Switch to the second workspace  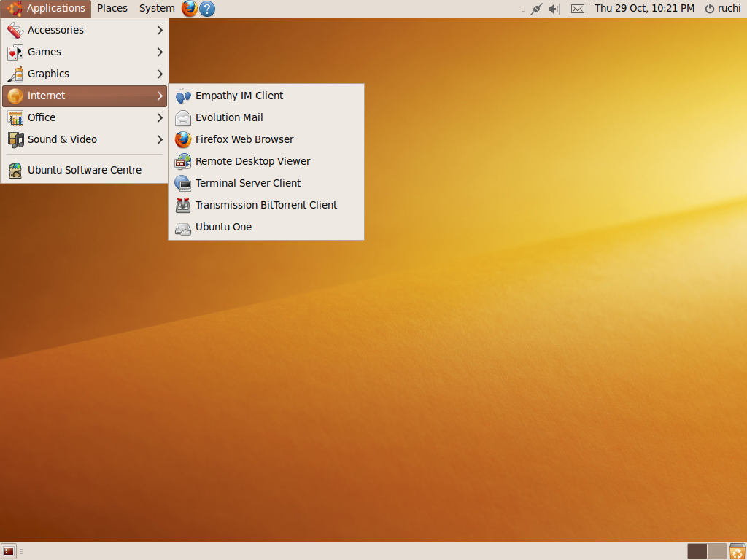tap(717, 551)
